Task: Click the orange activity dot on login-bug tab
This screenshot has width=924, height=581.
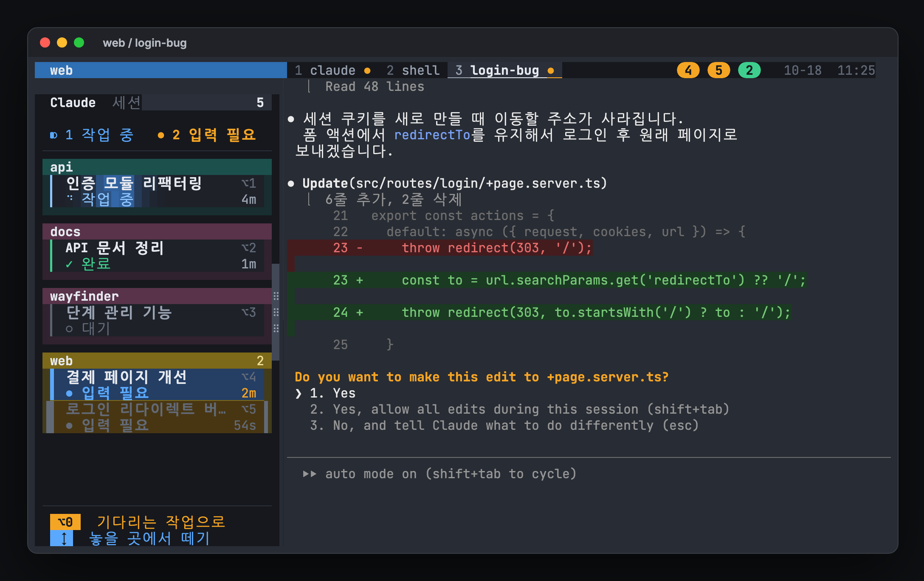Action: [x=551, y=71]
